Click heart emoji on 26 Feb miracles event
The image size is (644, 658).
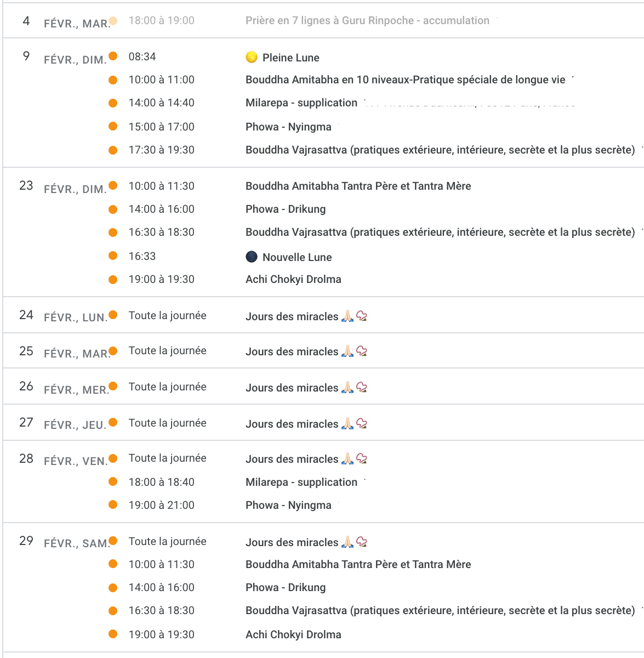coord(362,388)
